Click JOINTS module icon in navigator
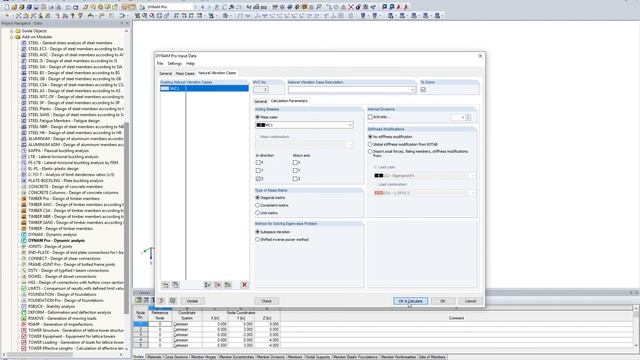This screenshot has width=640, height=360. tap(24, 247)
